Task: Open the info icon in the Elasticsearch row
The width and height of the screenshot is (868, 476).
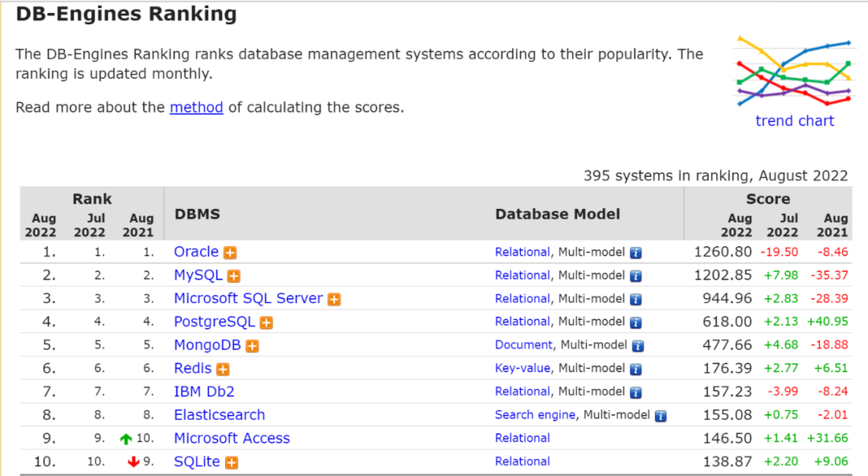Action: [661, 416]
